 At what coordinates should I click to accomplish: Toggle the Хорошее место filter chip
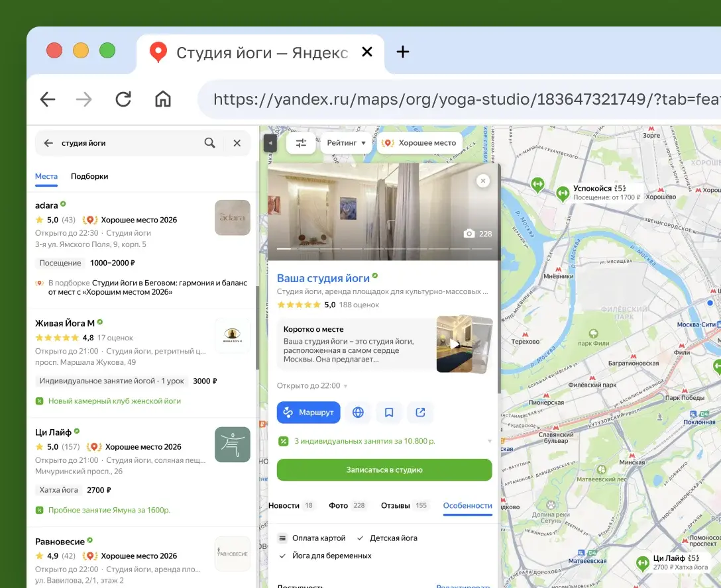[x=420, y=143]
